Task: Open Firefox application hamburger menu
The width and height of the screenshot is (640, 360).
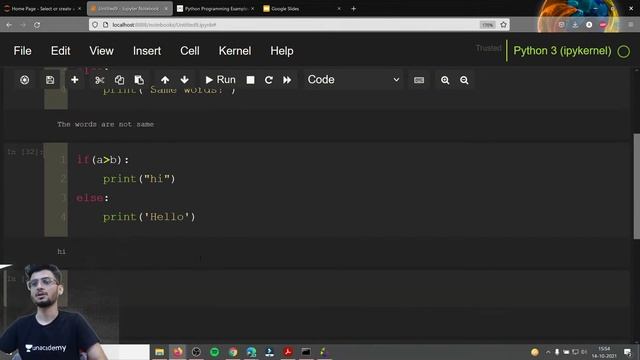Action: click(x=631, y=25)
